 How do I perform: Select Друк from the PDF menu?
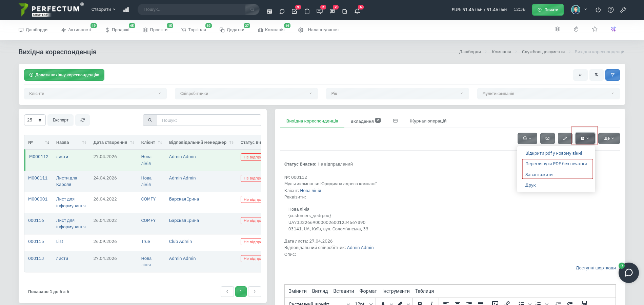pyautogui.click(x=530, y=185)
